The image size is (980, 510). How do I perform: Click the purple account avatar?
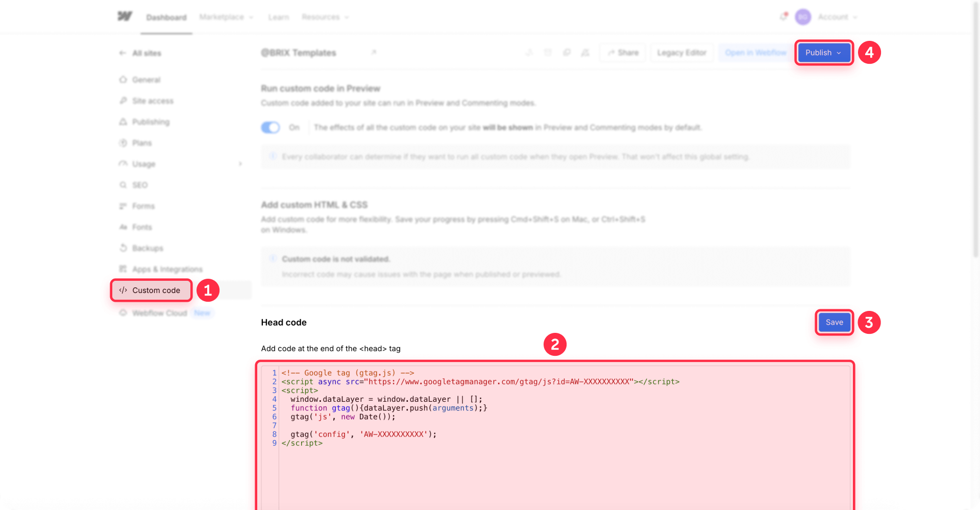click(x=803, y=17)
